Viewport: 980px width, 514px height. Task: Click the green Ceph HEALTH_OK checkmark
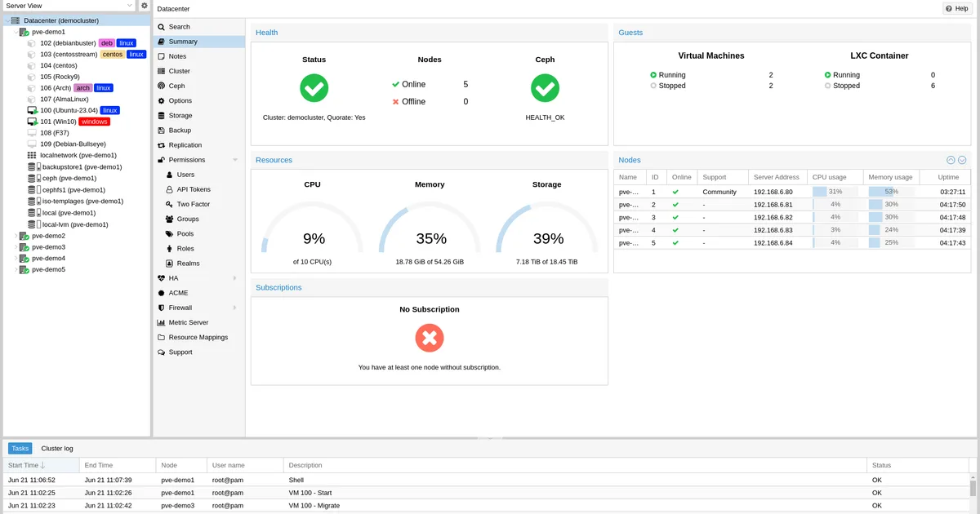(545, 88)
